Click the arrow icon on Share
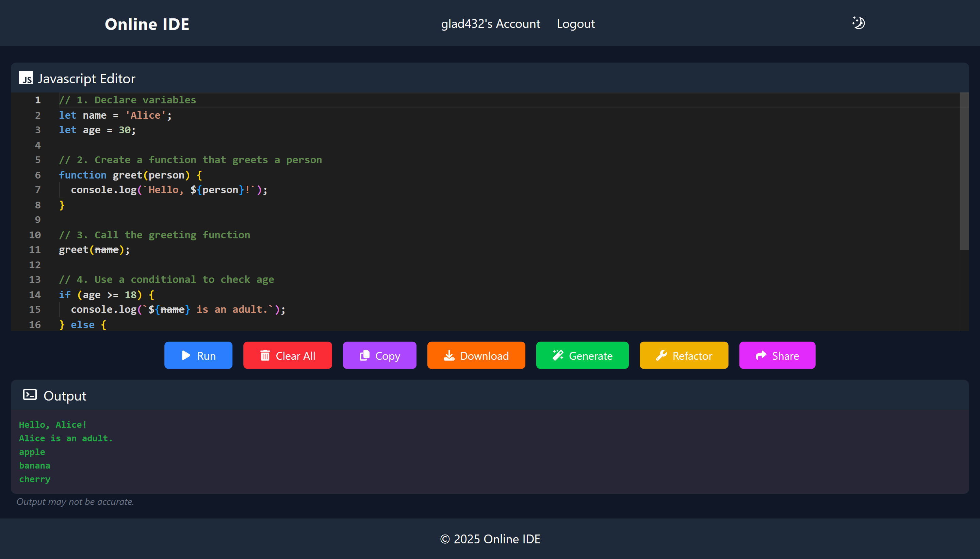This screenshot has width=980, height=559. click(761, 356)
